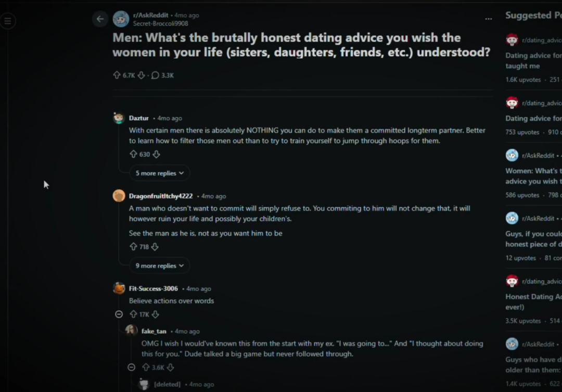Open the r/AskReddit subreddit link
Image resolution: width=562 pixels, height=392 pixels.
[x=150, y=15]
